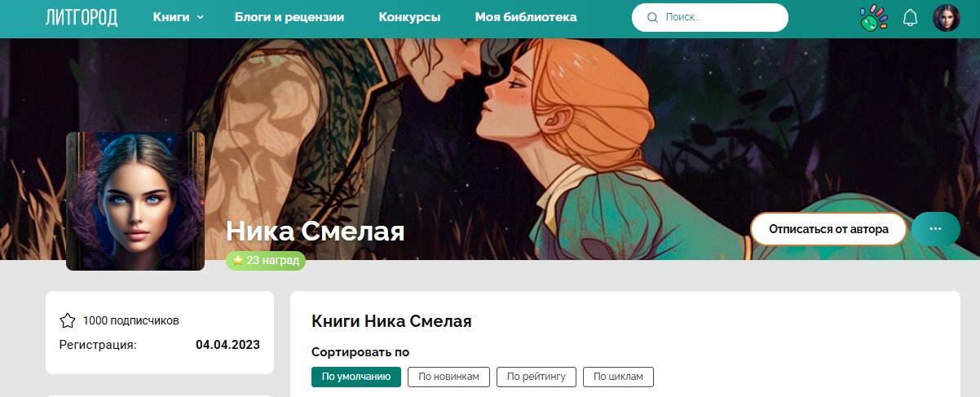
Task: Click the 23 наград awards badge
Action: (x=266, y=261)
